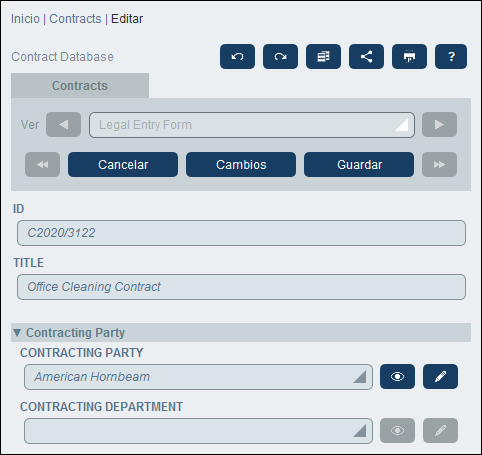Click the TITLE field Office Cleaning Contract
The width and height of the screenshot is (482, 455).
click(241, 287)
